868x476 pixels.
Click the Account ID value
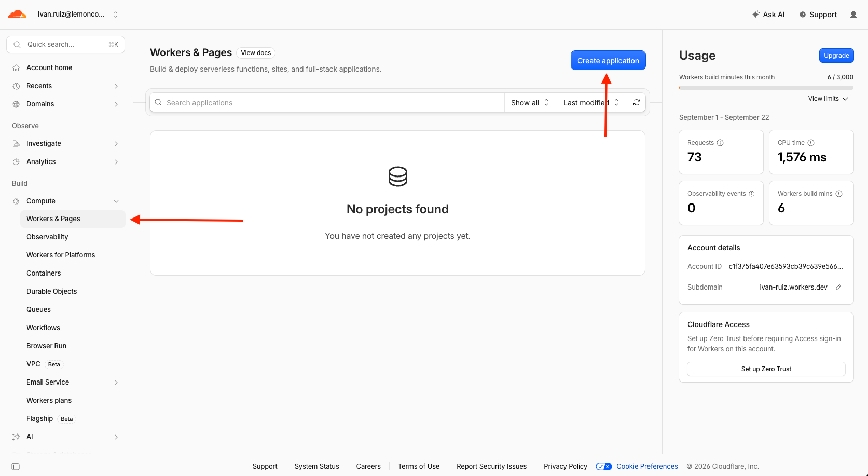pos(786,266)
